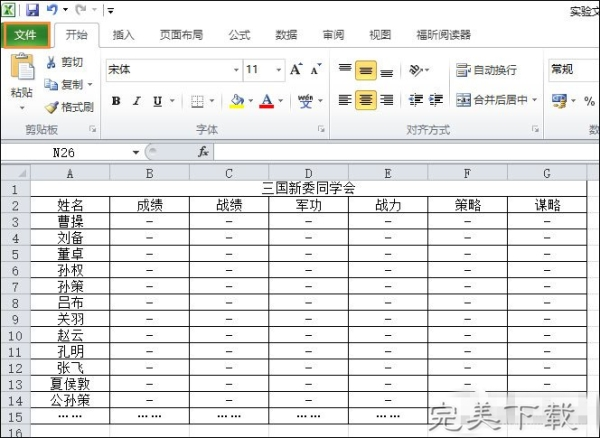Viewport: 600px width, 438px height.
Task: Click the 自动换行 wrap text button
Action: (x=487, y=70)
